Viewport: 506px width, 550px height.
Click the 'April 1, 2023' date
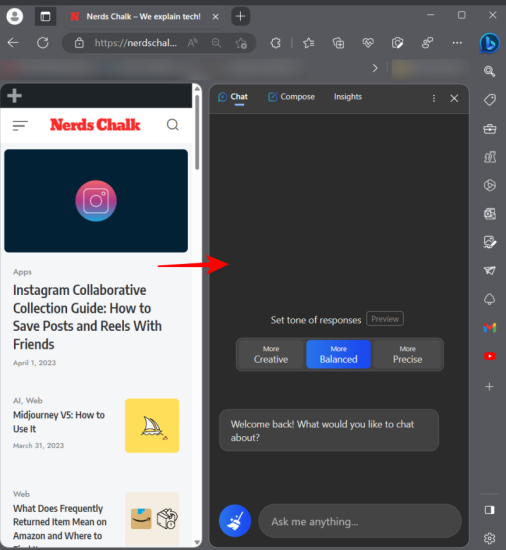click(34, 363)
